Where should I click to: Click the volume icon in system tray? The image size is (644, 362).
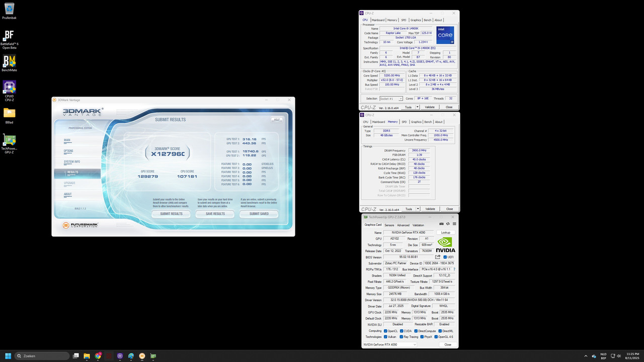[618, 356]
